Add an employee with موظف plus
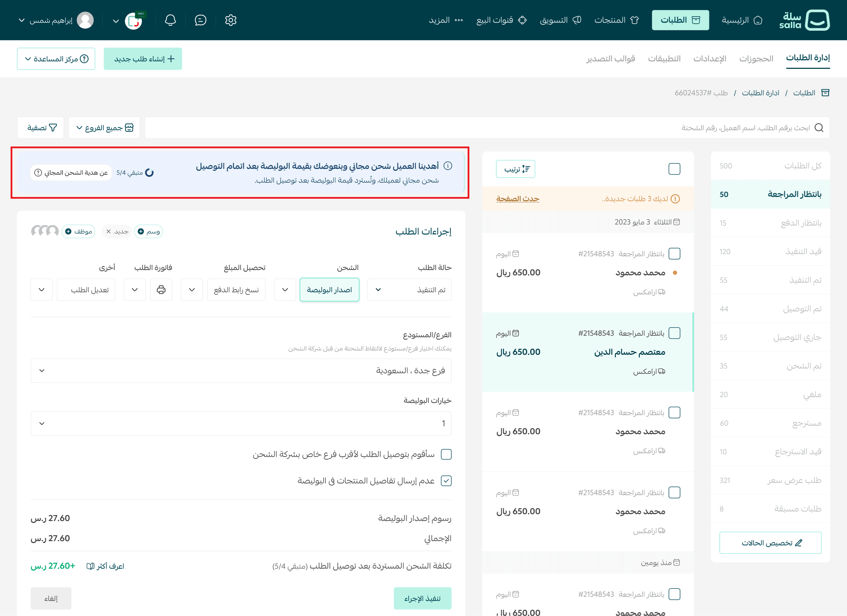The image size is (847, 616). pyautogui.click(x=78, y=232)
